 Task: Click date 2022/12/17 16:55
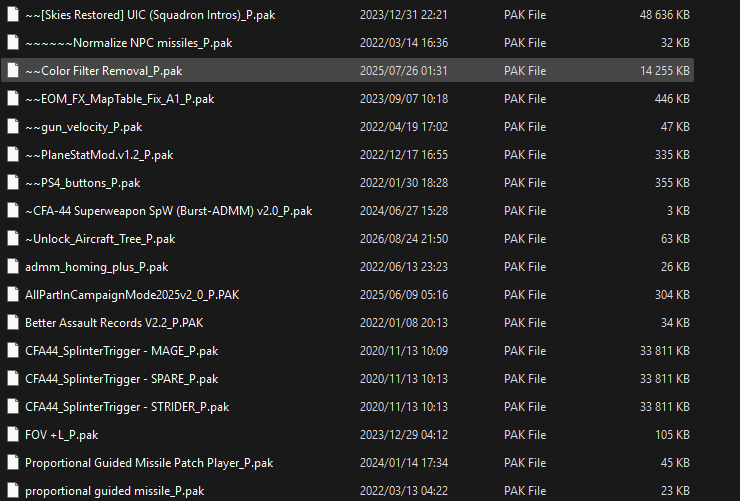[x=404, y=155]
